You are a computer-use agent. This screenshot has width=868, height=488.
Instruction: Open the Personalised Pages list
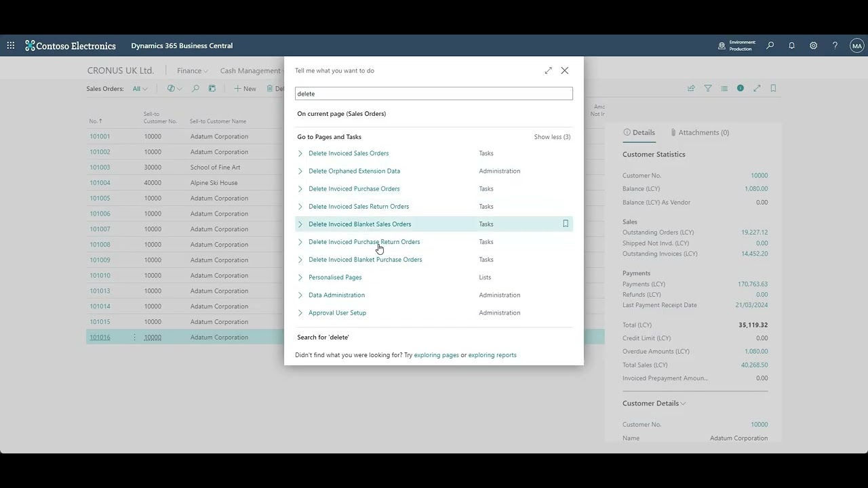[335, 277]
